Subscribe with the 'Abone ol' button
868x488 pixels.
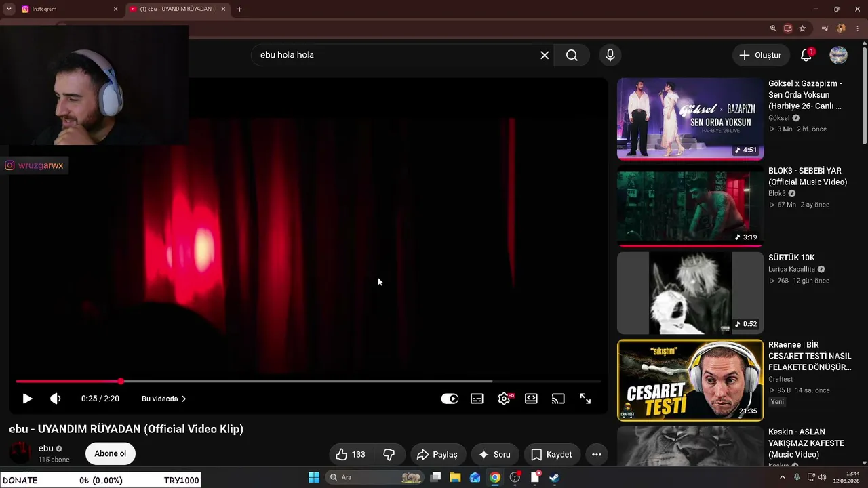111,453
